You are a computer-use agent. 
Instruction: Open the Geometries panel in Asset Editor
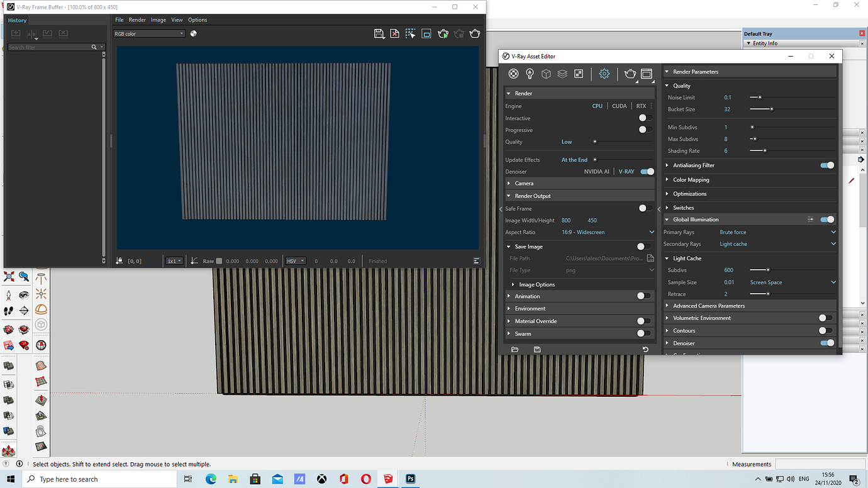point(546,74)
